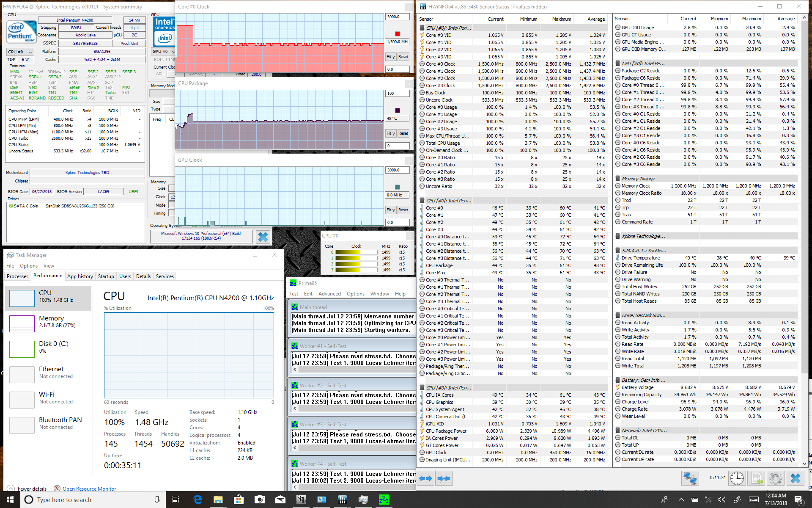Open the Prime95 Test menu
This screenshot has width=812, height=508.
(x=294, y=294)
